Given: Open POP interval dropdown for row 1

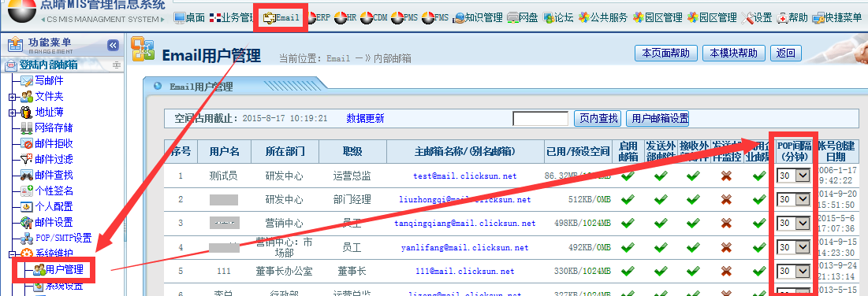Looking at the screenshot, I should point(794,176).
